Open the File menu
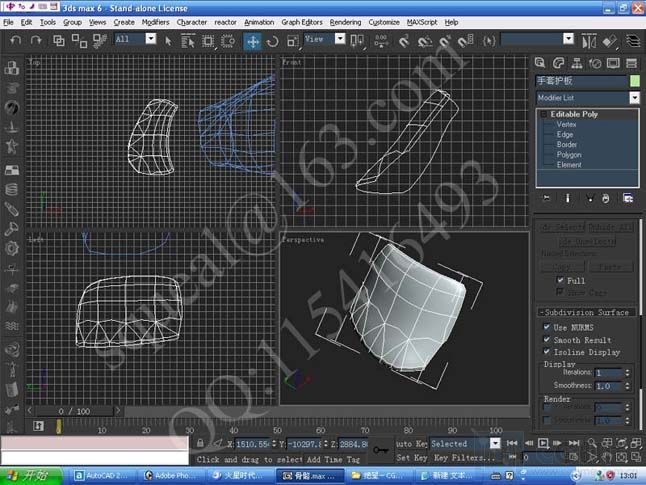This screenshot has width=646, height=485. tap(8, 22)
